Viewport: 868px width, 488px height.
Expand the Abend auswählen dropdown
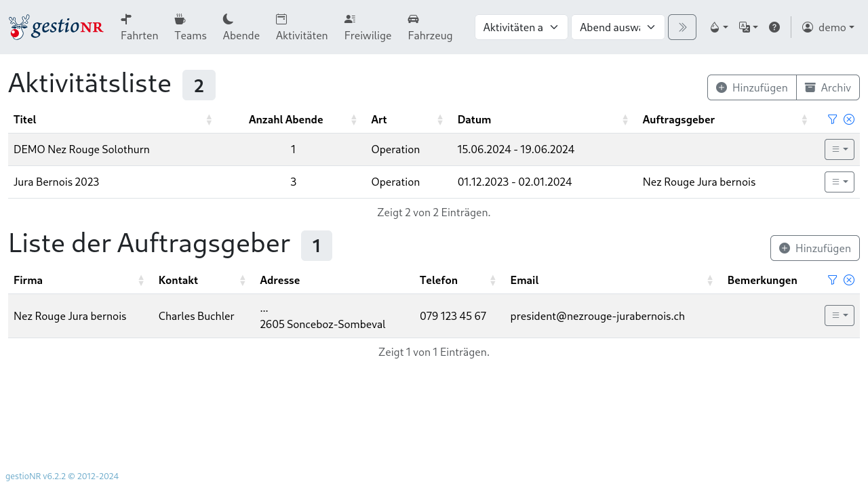tap(618, 27)
